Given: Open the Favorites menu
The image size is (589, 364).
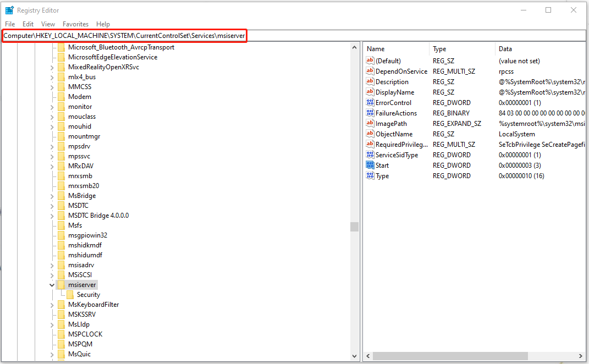Looking at the screenshot, I should (75, 24).
